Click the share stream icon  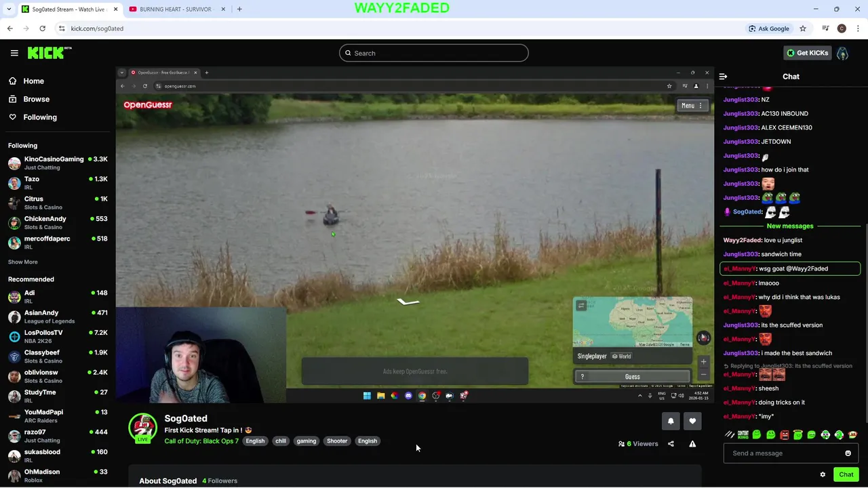click(x=671, y=444)
